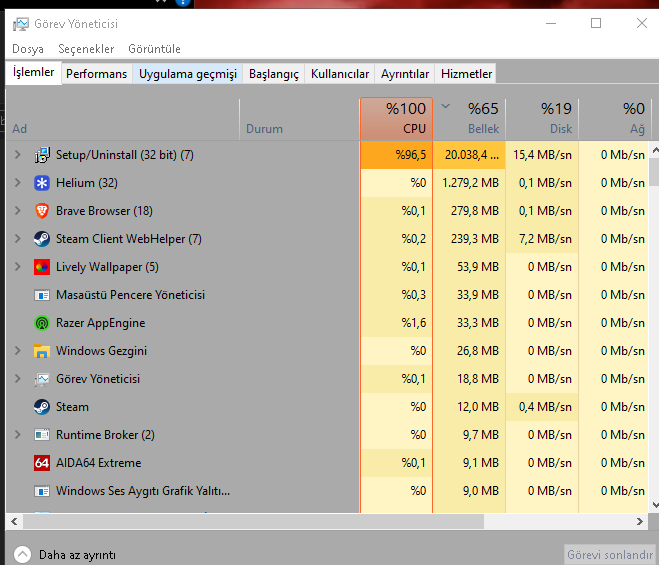Viewport: 659px width, 565px height.
Task: Expand the Windows Gezgini entry
Action: click(18, 351)
